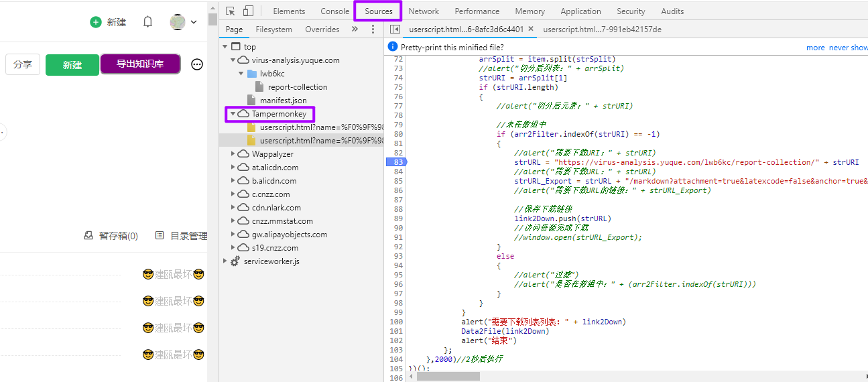Expand the c.cnzz.com node
868x382 pixels.
[233, 194]
